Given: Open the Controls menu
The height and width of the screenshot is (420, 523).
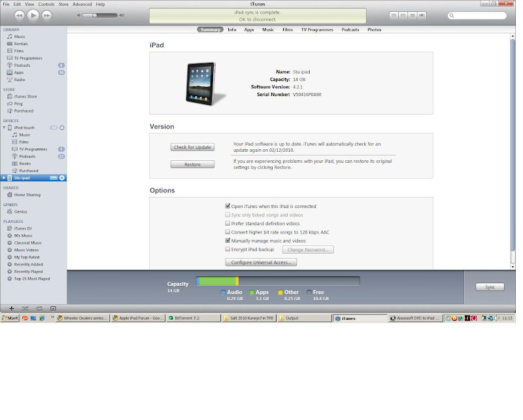Looking at the screenshot, I should 46,5.
